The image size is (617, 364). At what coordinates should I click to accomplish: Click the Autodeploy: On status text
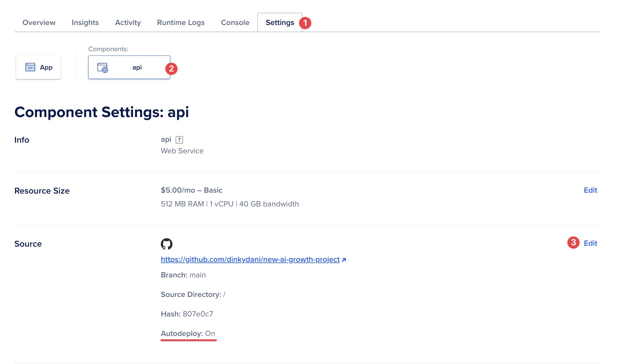click(188, 334)
